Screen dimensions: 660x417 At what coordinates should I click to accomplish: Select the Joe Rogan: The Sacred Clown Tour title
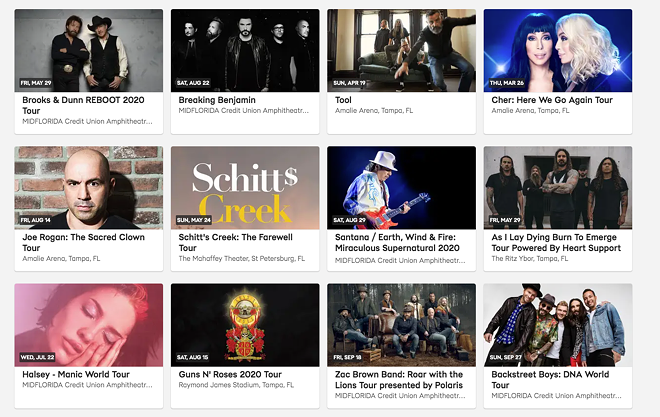coord(83,243)
